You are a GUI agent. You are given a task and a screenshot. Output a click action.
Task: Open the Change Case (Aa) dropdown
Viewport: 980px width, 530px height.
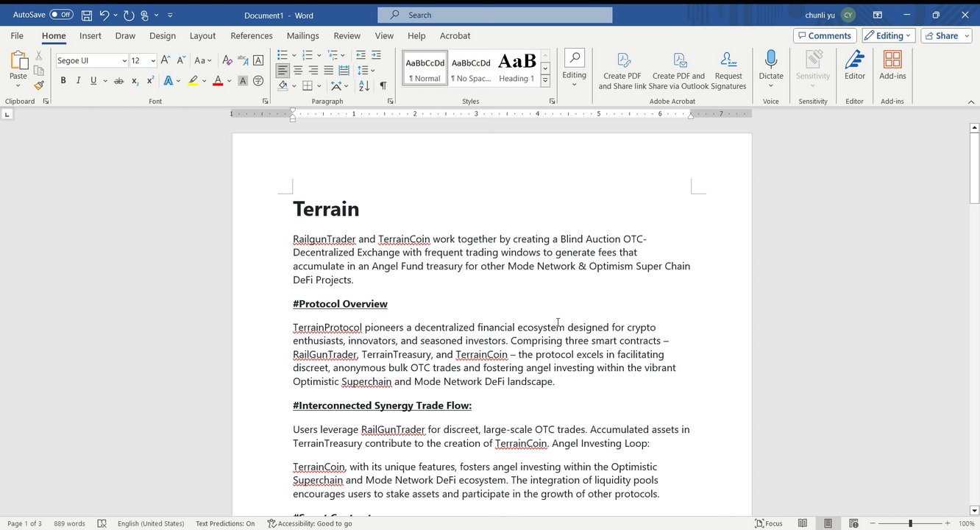click(202, 60)
